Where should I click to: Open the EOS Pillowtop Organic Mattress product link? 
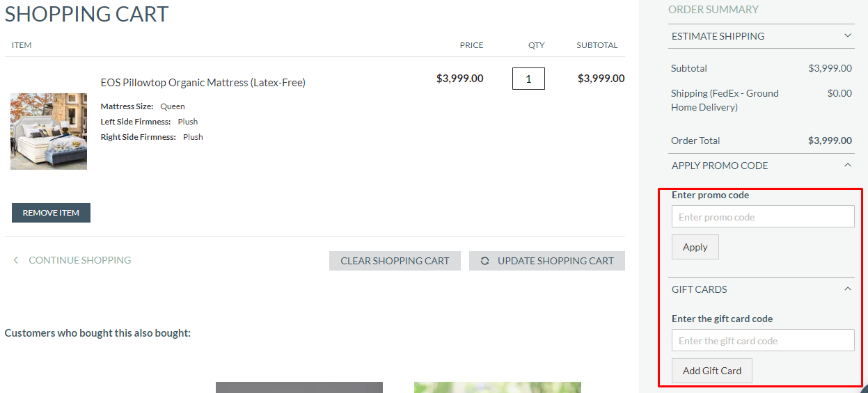point(203,82)
